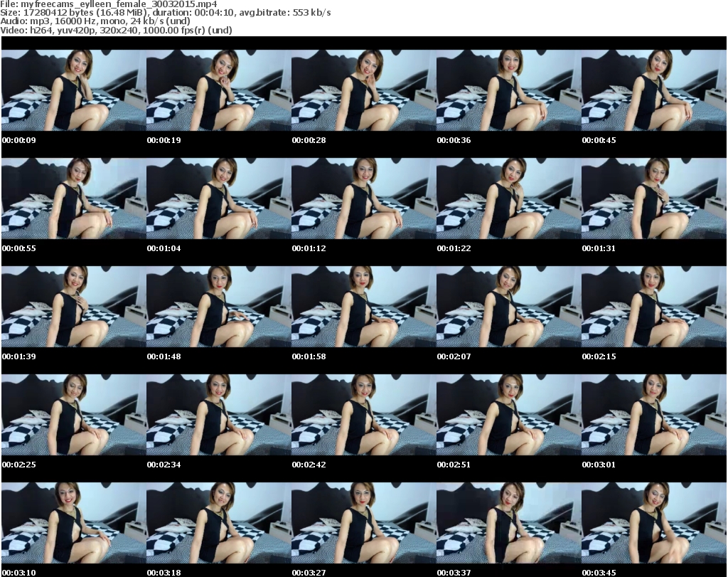Click the 00:01:58 timestamp label

coord(309,356)
